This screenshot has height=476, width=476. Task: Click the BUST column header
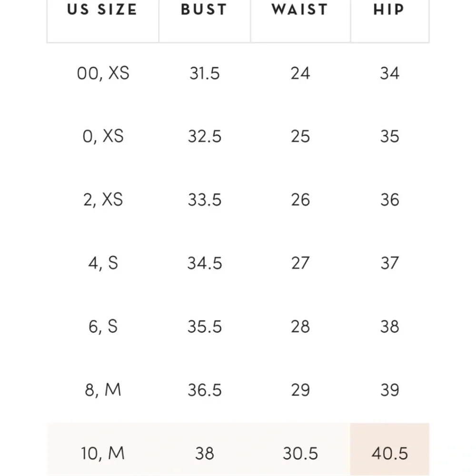pyautogui.click(x=204, y=10)
